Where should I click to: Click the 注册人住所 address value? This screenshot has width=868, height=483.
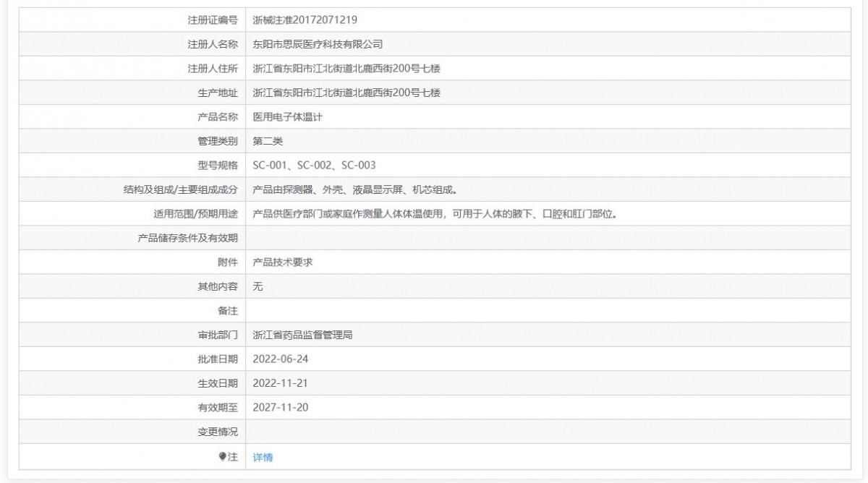(346, 69)
